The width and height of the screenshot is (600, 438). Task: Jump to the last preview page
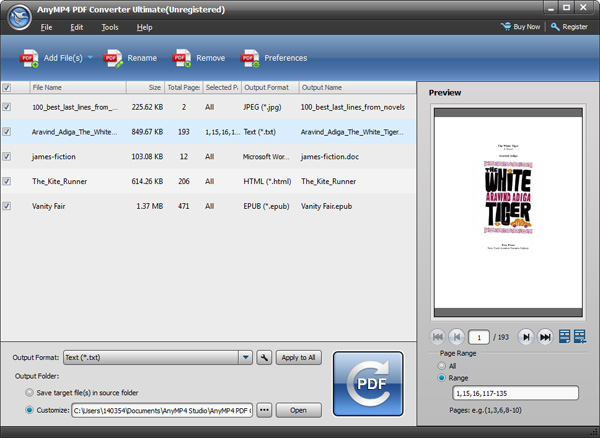[546, 337]
